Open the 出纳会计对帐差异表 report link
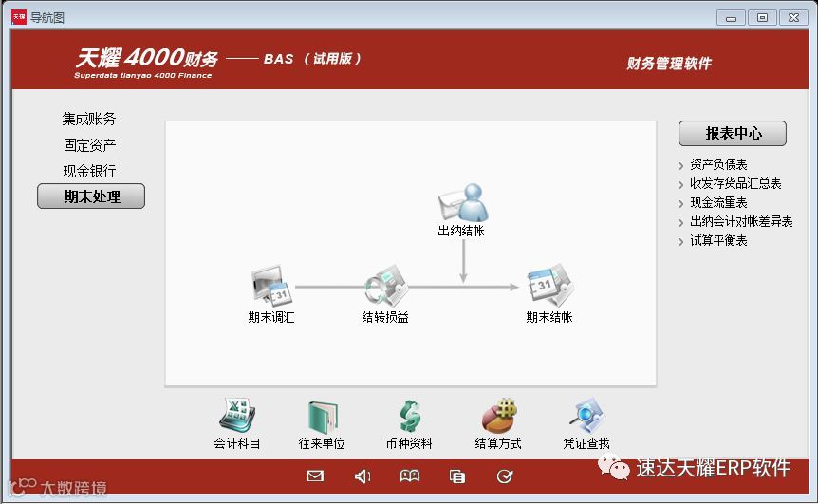This screenshot has width=818, height=504. click(x=741, y=221)
